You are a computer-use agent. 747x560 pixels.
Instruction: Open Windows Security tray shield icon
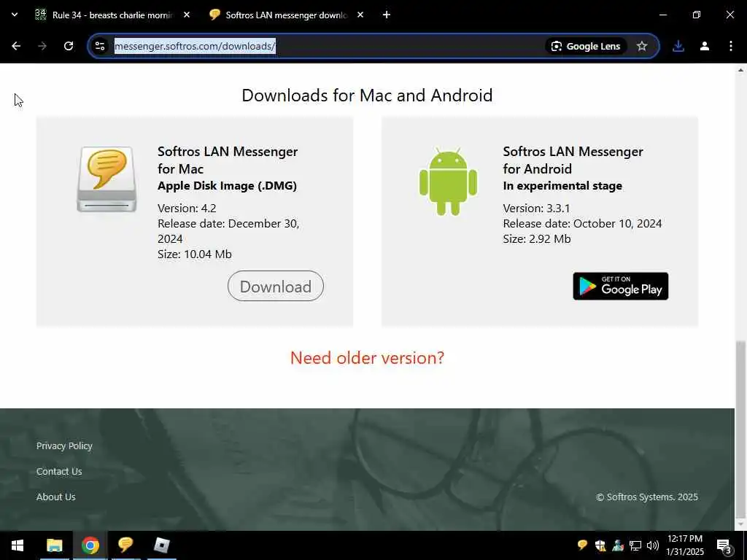(x=600, y=545)
